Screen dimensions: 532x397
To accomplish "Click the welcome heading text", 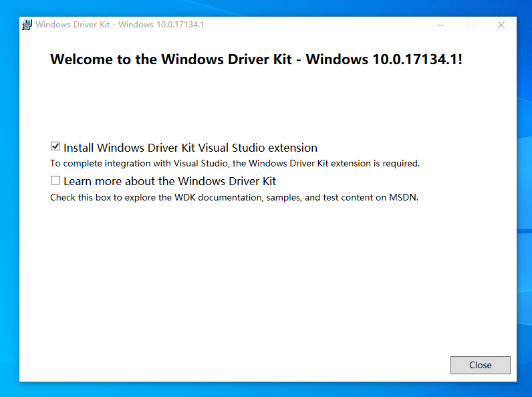I will (x=256, y=59).
